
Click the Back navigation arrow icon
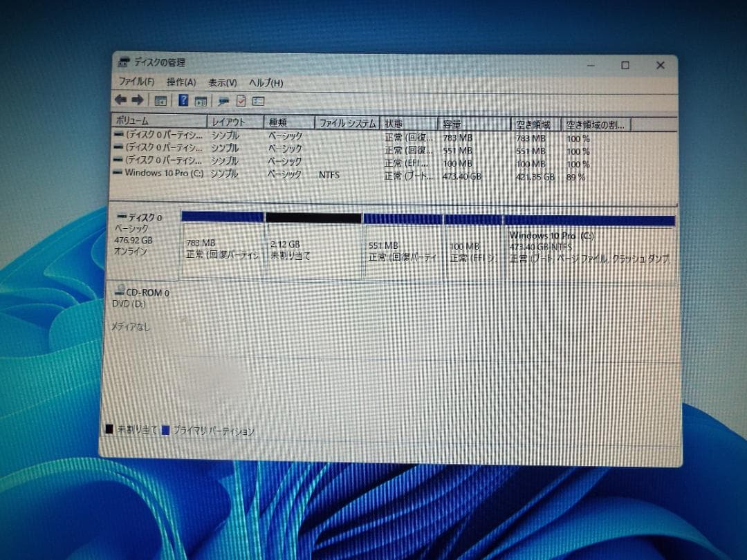[x=120, y=100]
